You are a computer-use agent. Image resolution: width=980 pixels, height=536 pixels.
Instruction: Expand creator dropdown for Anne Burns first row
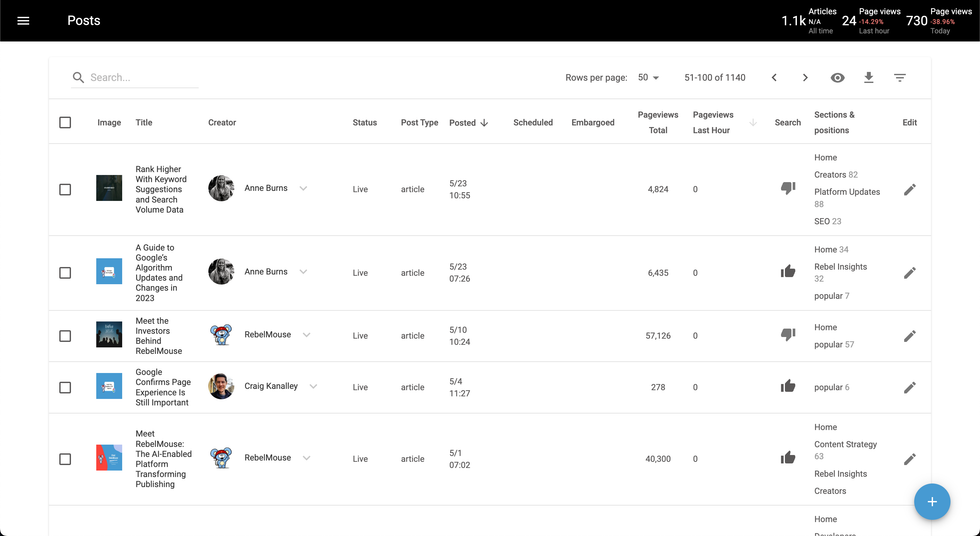[x=303, y=189]
